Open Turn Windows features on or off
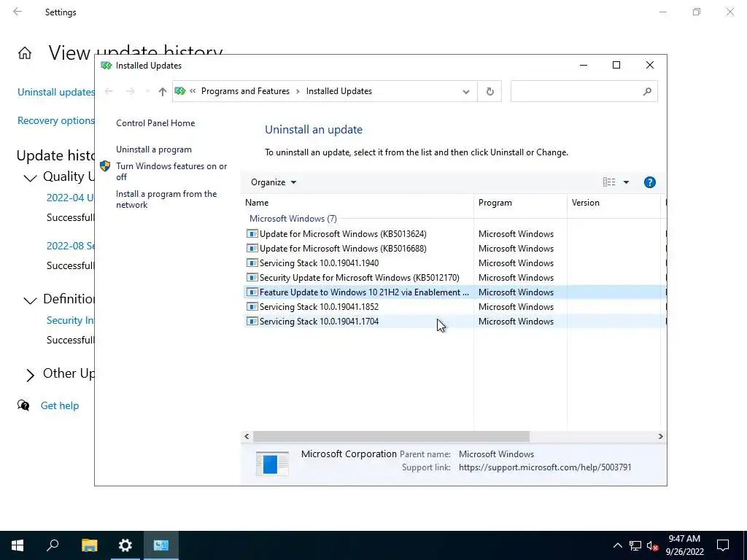 coord(171,171)
